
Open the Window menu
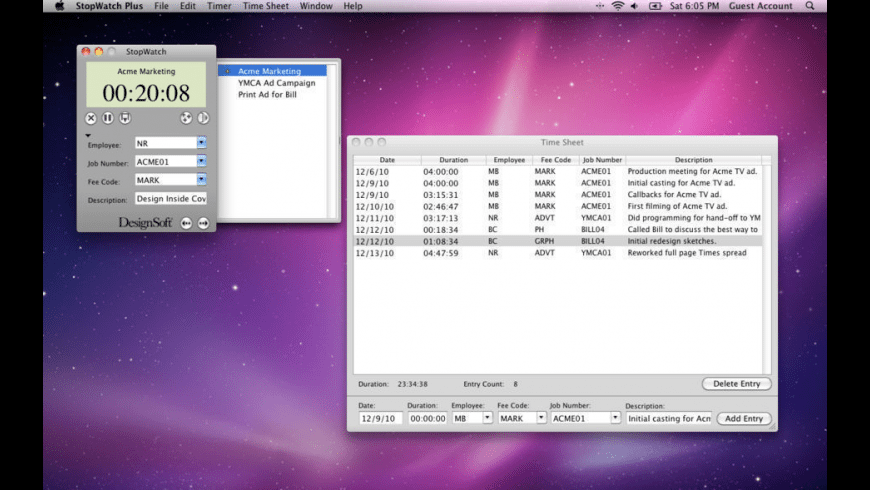(x=316, y=6)
